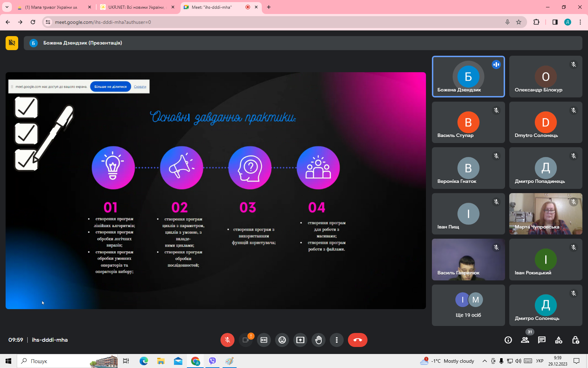Image resolution: width=588 pixels, height=368 pixels.
Task: Turn on the camera
Action: 246,340
